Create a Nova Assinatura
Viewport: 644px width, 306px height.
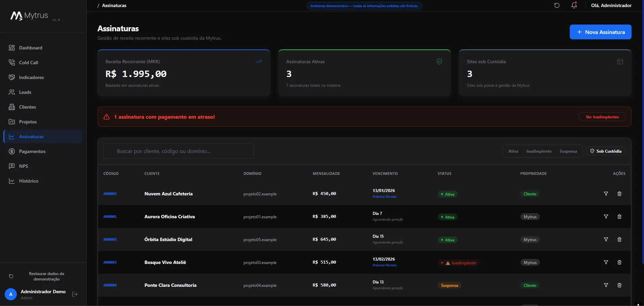600,32
